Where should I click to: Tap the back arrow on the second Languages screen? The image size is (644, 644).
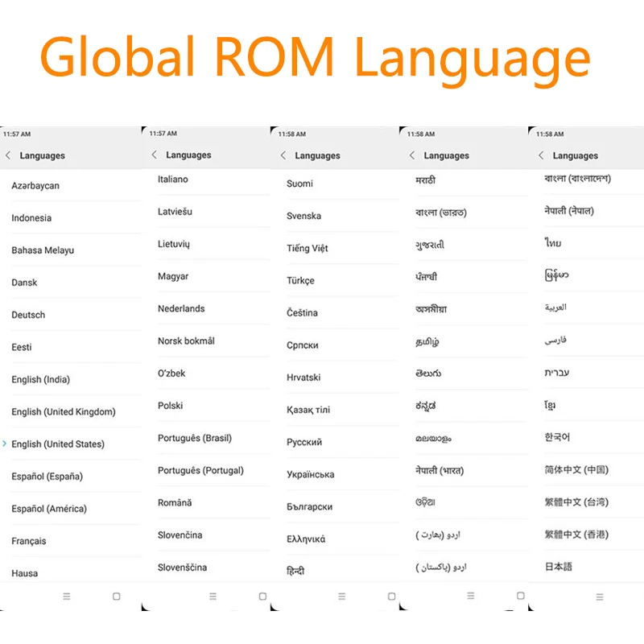154,155
